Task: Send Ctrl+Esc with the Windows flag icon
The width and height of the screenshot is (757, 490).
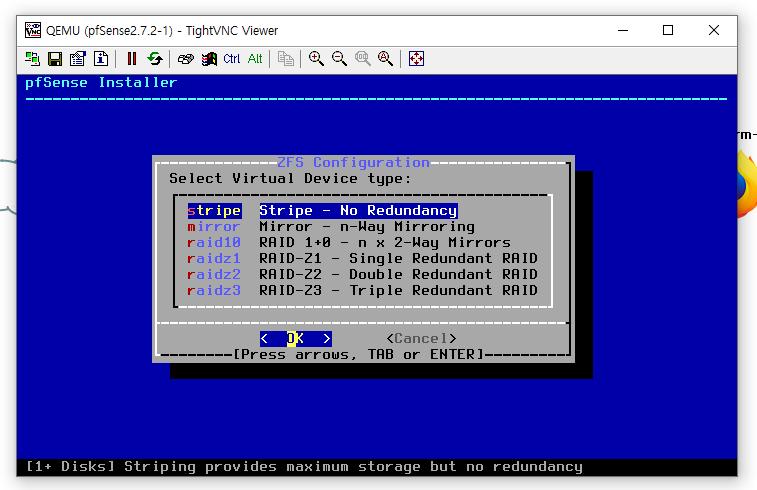Action: tap(209, 59)
